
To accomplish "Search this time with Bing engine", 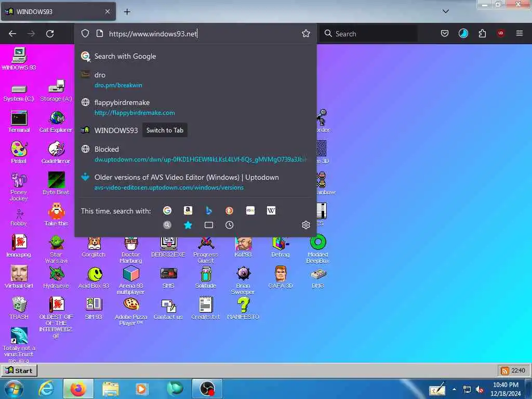I will [209, 211].
